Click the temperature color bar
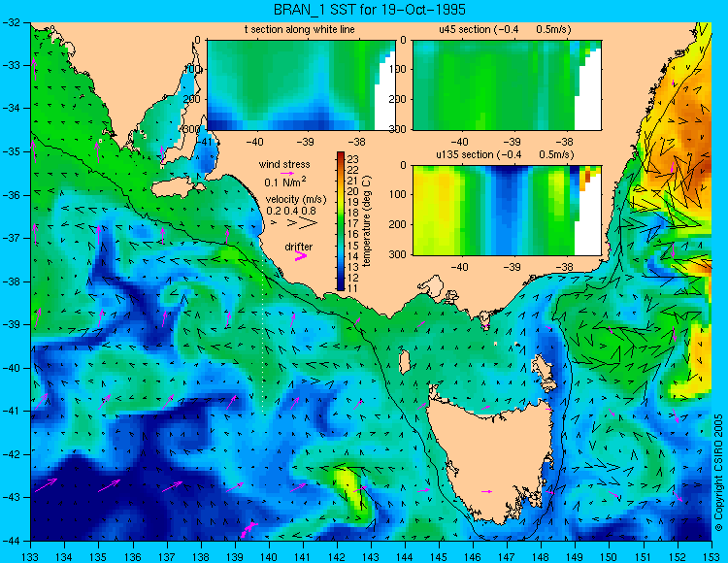This screenshot has width=728, height=563. (x=341, y=221)
